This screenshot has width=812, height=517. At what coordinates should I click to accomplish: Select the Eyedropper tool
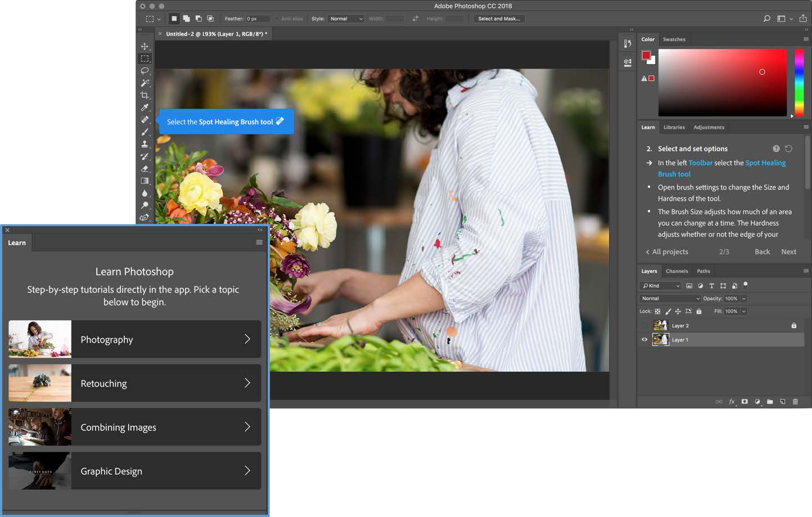click(x=145, y=107)
